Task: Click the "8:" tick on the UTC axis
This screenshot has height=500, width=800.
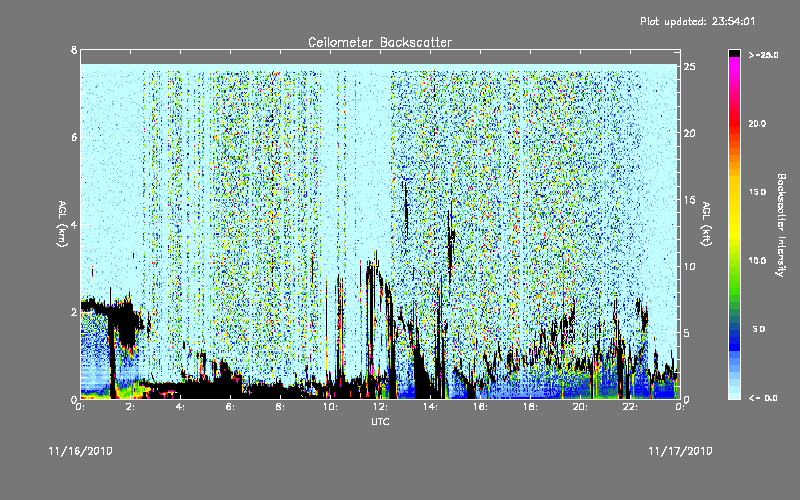Action: coord(281,407)
